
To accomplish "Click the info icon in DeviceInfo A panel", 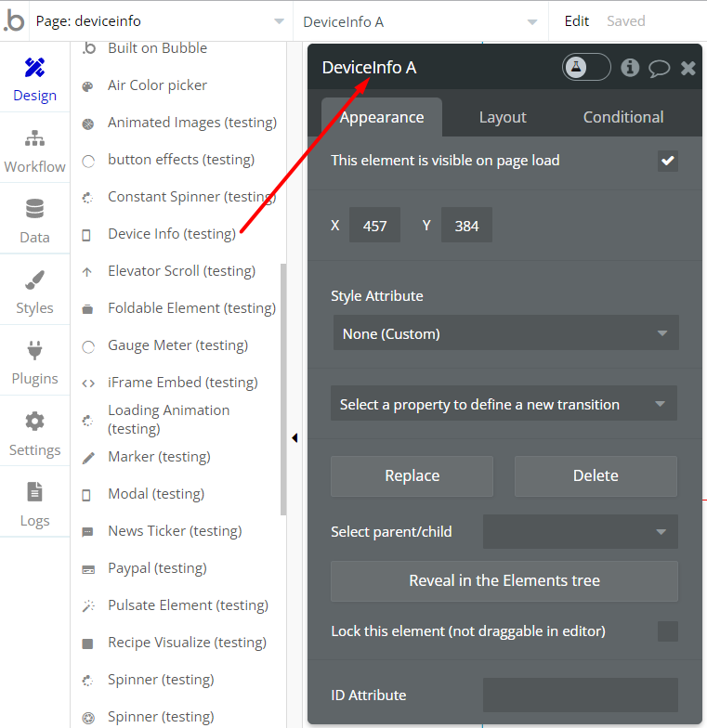I will [630, 68].
